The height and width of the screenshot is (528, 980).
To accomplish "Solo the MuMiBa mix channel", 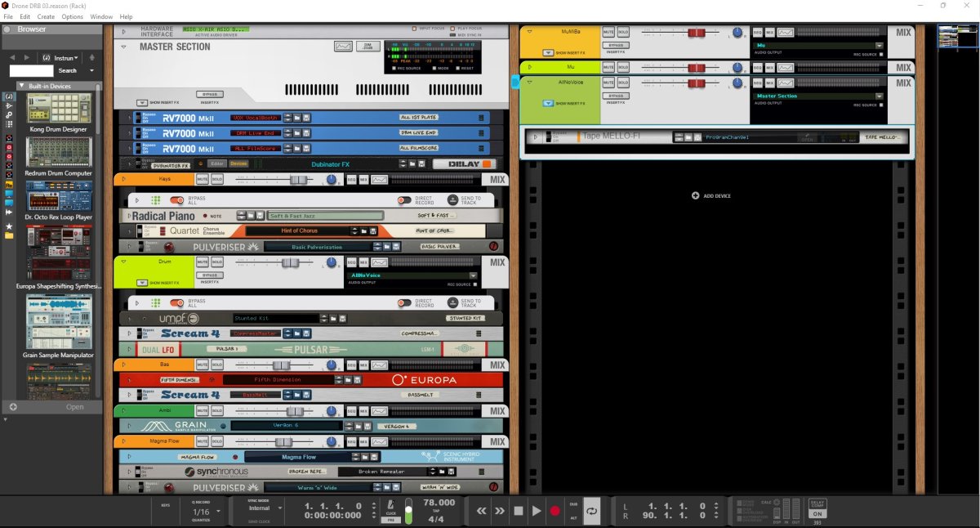I will click(623, 32).
